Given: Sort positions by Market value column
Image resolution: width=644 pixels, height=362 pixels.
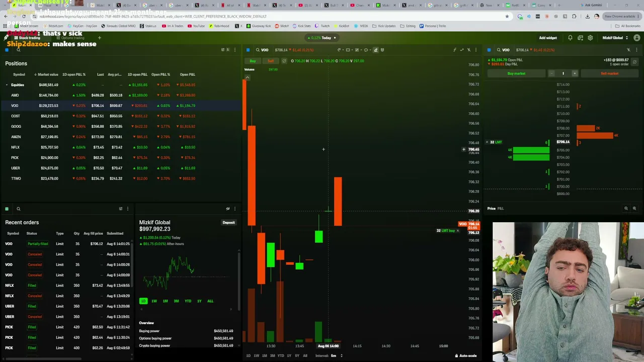Looking at the screenshot, I should pyautogui.click(x=46, y=74).
